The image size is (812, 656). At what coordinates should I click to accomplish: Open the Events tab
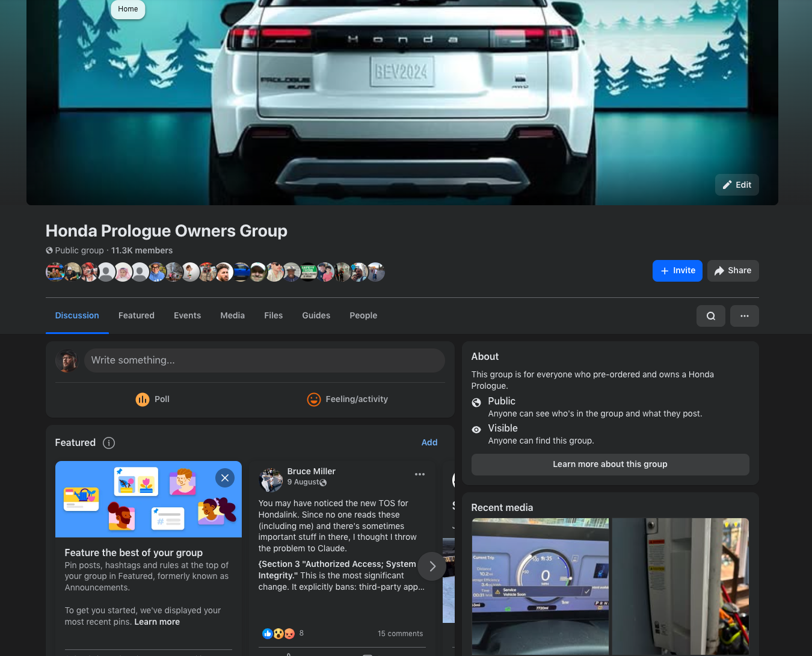[x=188, y=315]
